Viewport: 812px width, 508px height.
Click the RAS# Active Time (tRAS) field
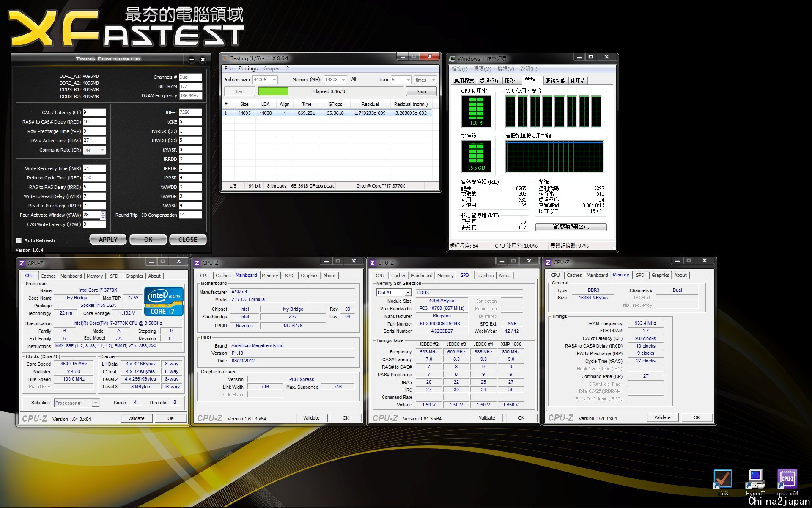click(x=94, y=141)
